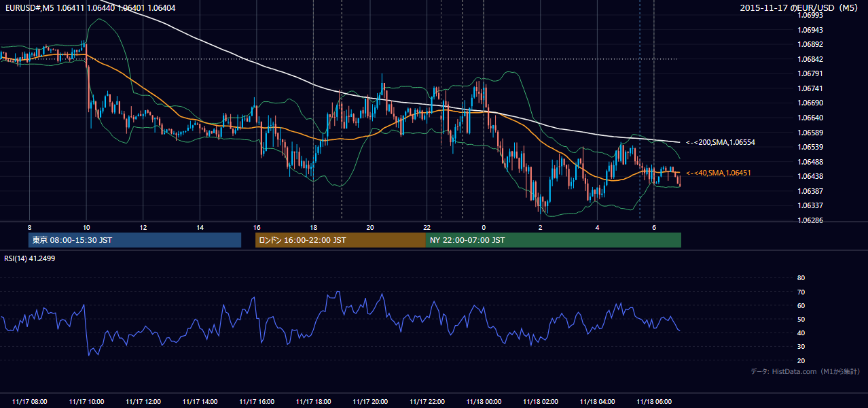Click the RSI(14) 41.2499 indicator label
Screen dimensions: 868x408
pyautogui.click(x=29, y=258)
